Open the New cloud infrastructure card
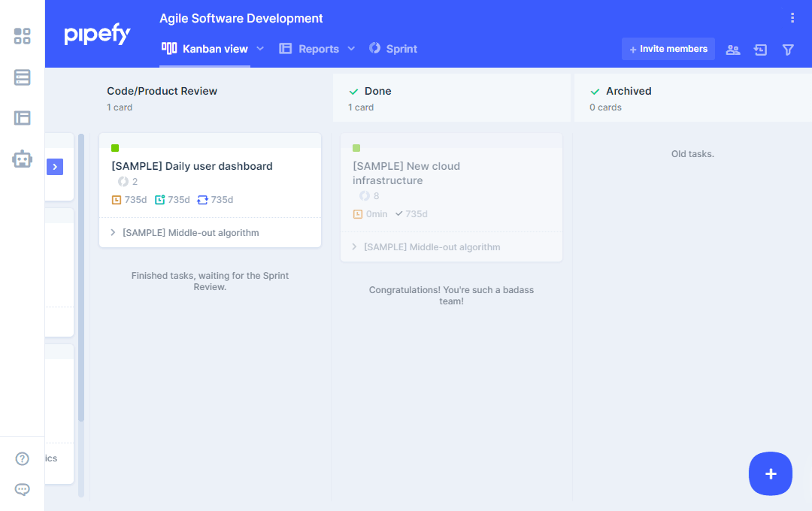Image resolution: width=812 pixels, height=511 pixels. point(406,173)
